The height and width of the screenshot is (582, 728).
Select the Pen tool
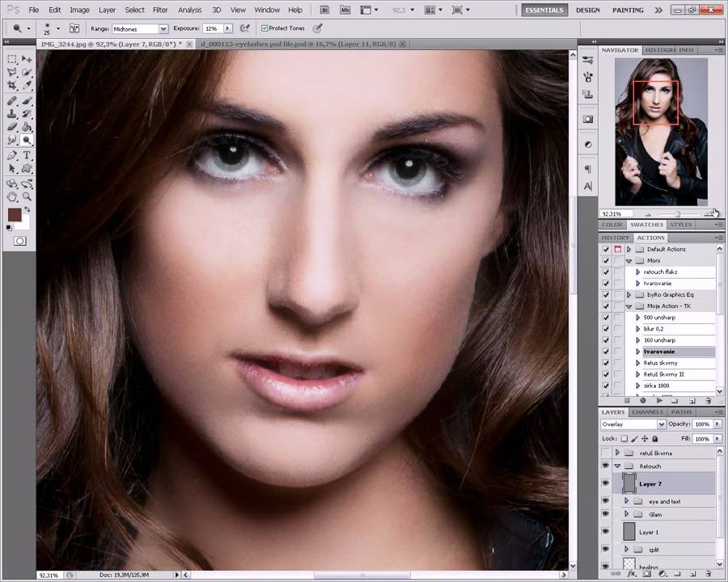(12, 155)
